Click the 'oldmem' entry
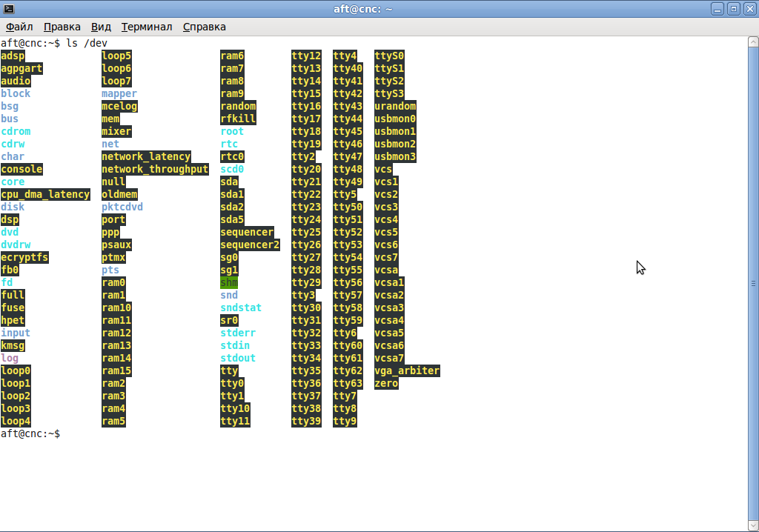The image size is (759, 532). click(119, 194)
